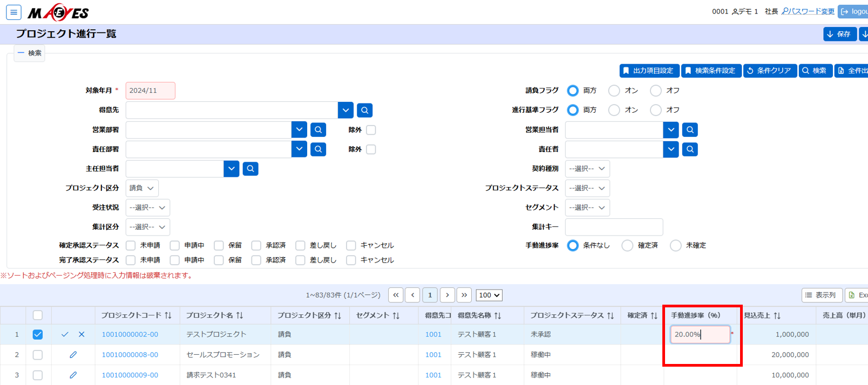Open project link 10010000008-00
This screenshot has width=868, height=385.
coord(130,355)
